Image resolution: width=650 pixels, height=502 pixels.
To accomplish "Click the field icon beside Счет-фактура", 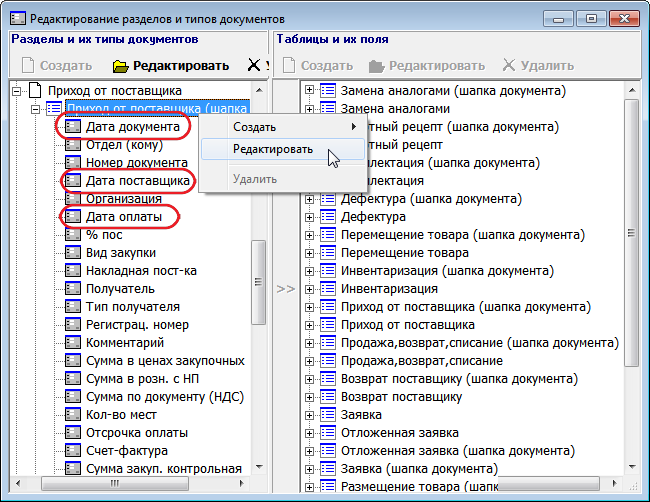I will [x=73, y=451].
